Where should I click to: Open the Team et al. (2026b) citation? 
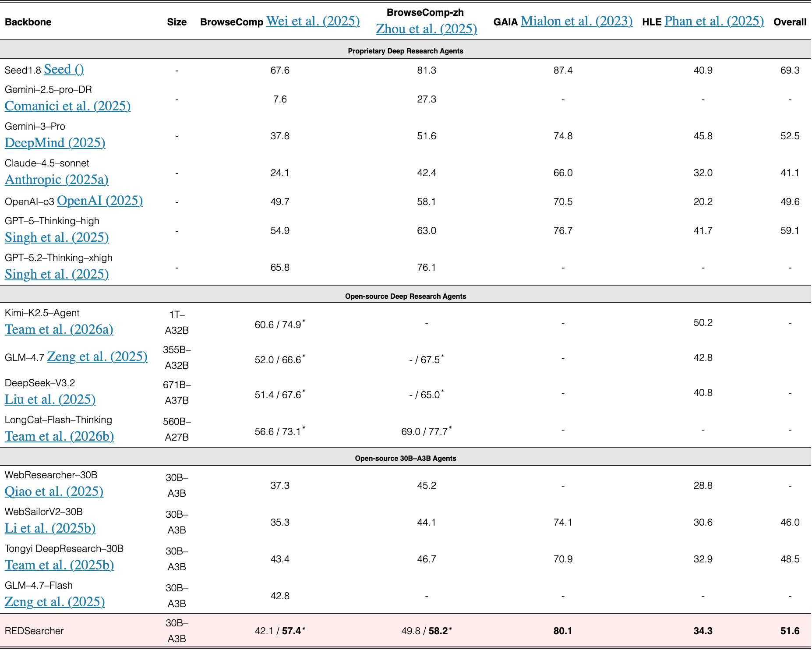pyautogui.click(x=59, y=436)
